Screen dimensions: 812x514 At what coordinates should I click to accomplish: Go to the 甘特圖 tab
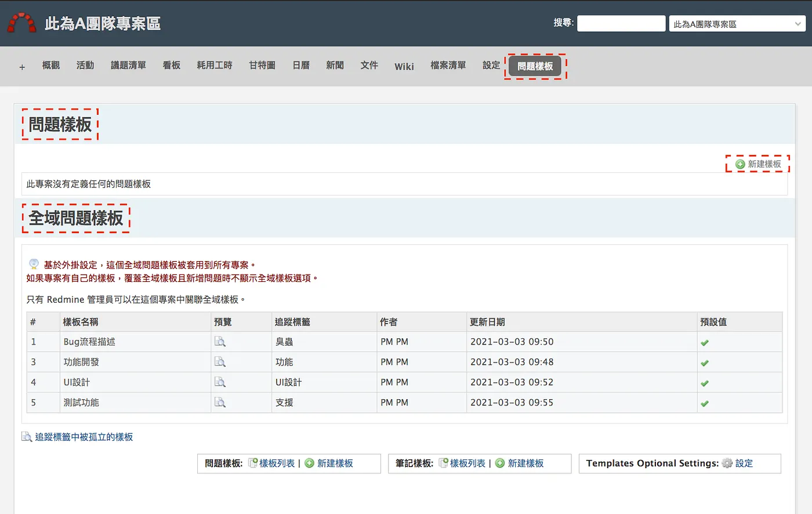pos(262,66)
